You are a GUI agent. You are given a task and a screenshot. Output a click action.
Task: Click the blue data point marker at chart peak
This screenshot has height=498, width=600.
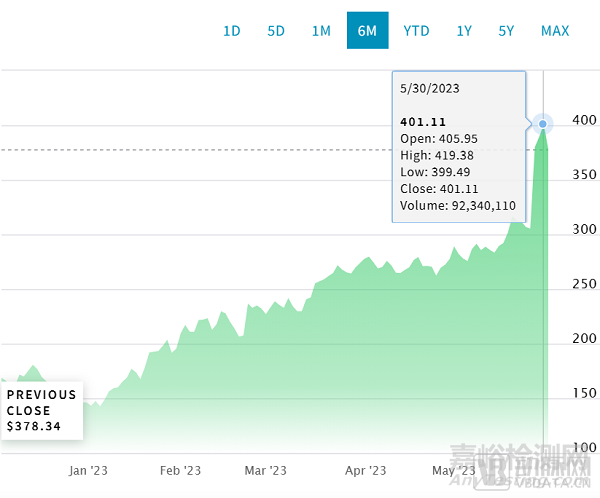click(543, 125)
